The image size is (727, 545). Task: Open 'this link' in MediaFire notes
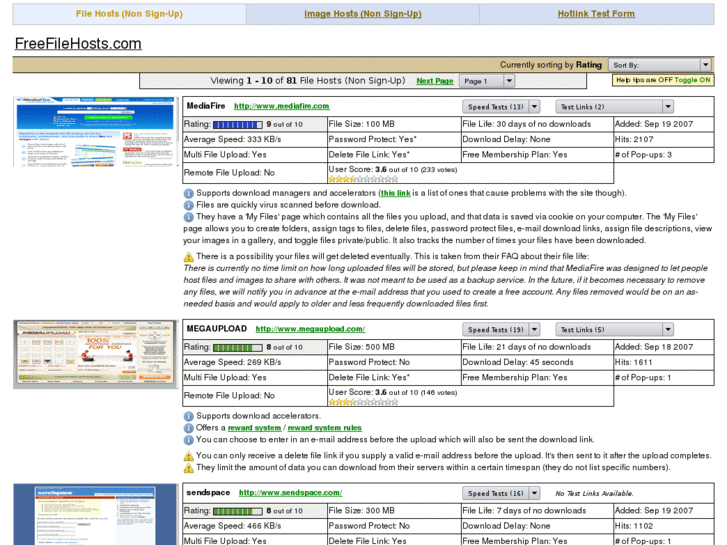pyautogui.click(x=395, y=193)
